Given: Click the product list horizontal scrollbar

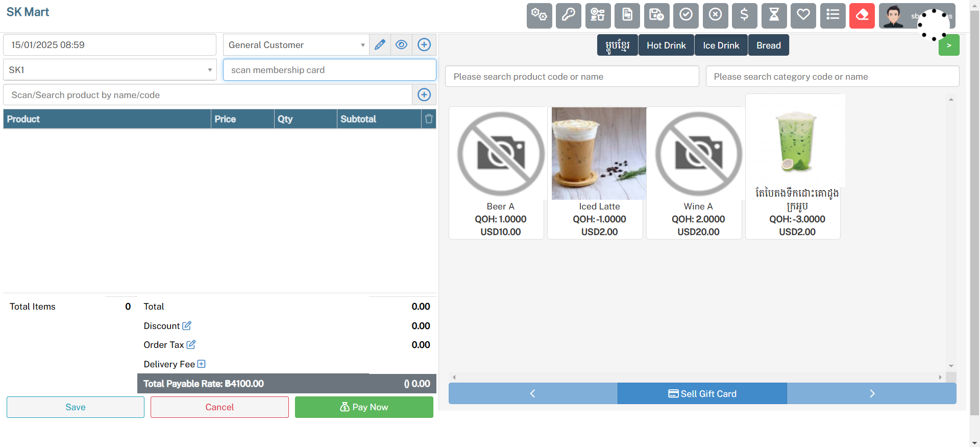Looking at the screenshot, I should pos(697,378).
